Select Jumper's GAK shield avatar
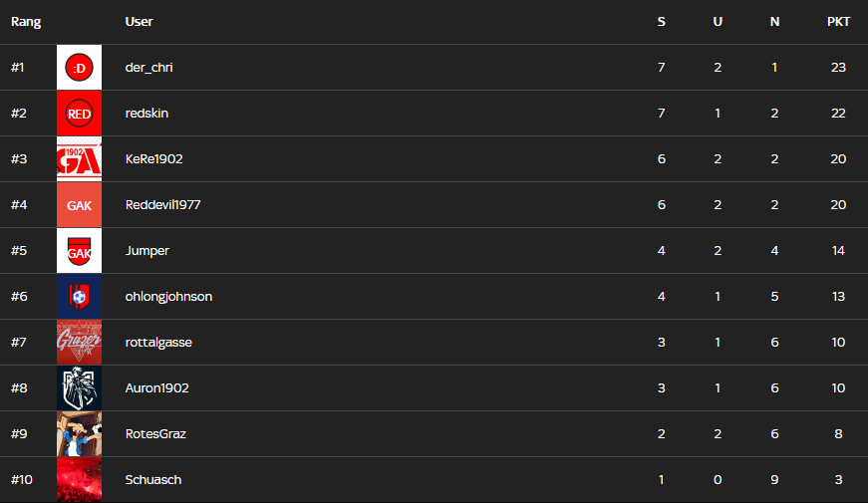 coord(79,251)
